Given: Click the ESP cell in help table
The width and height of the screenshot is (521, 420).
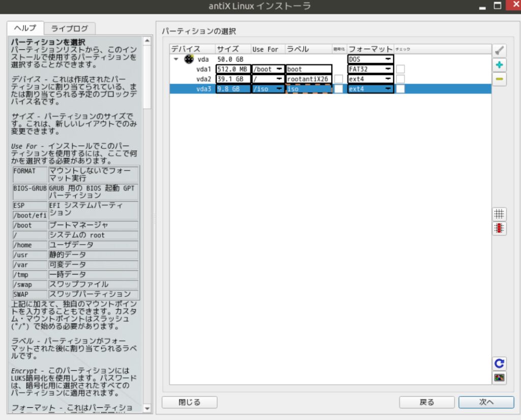Looking at the screenshot, I should [30, 205].
